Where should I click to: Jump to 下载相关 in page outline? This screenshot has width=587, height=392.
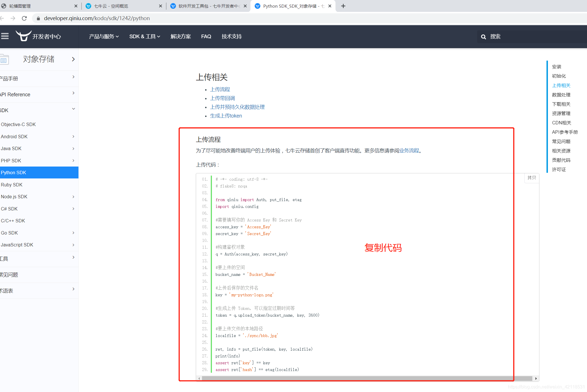tap(561, 104)
